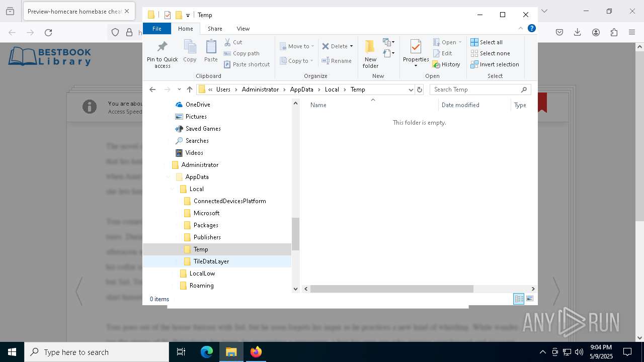Switch to Details view icon

click(x=518, y=299)
